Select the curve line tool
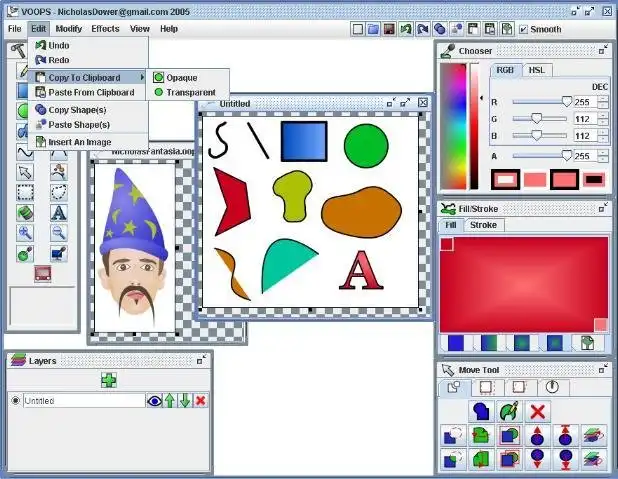 [25, 153]
